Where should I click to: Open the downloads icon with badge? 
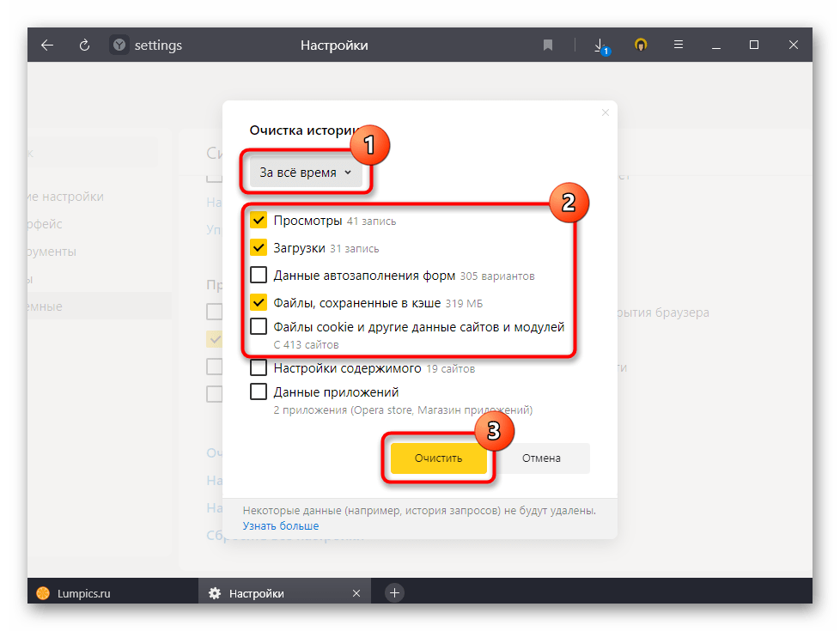pos(600,46)
